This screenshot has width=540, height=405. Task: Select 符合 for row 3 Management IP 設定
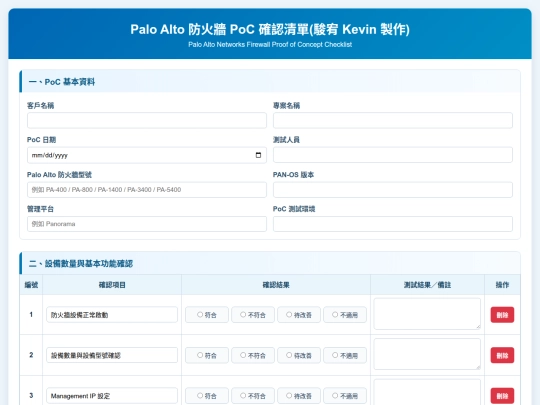[207, 396]
